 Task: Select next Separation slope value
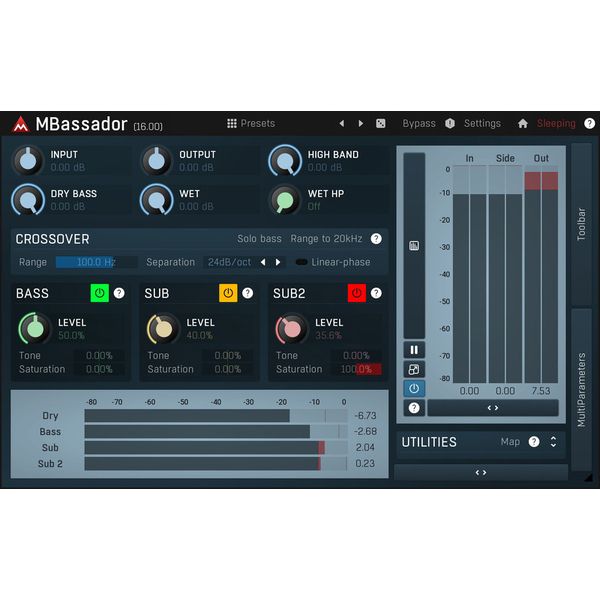tap(278, 262)
